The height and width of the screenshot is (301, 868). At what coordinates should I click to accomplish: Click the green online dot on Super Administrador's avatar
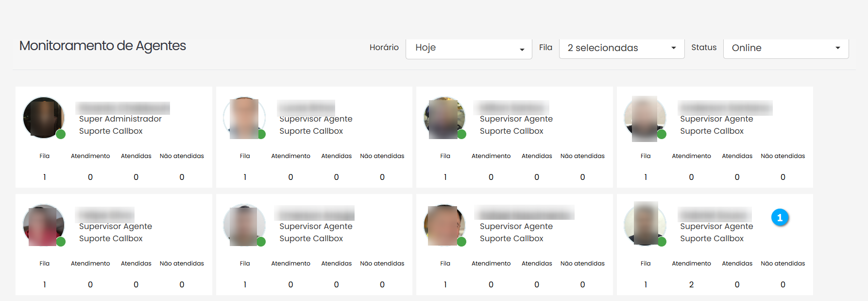coord(61,134)
